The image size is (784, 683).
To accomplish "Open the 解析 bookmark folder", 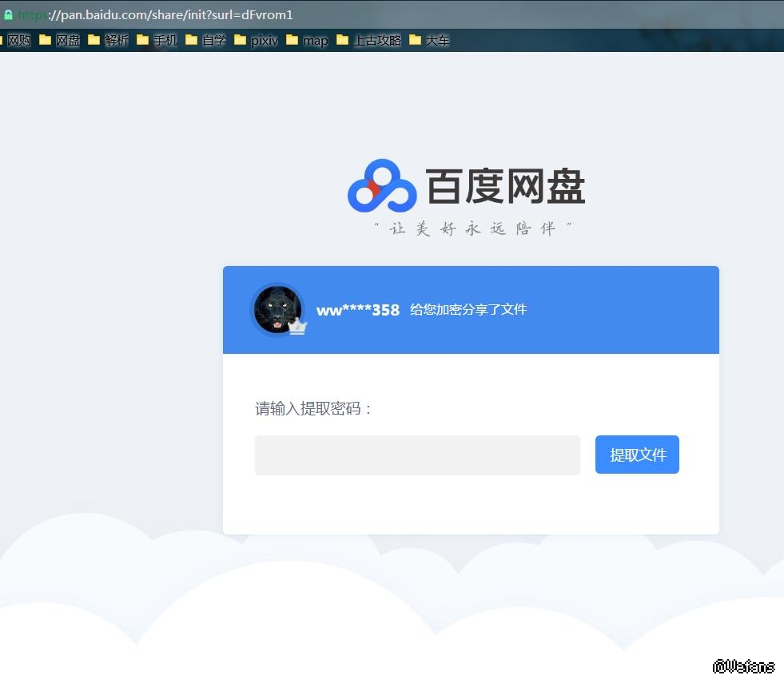I will (108, 40).
